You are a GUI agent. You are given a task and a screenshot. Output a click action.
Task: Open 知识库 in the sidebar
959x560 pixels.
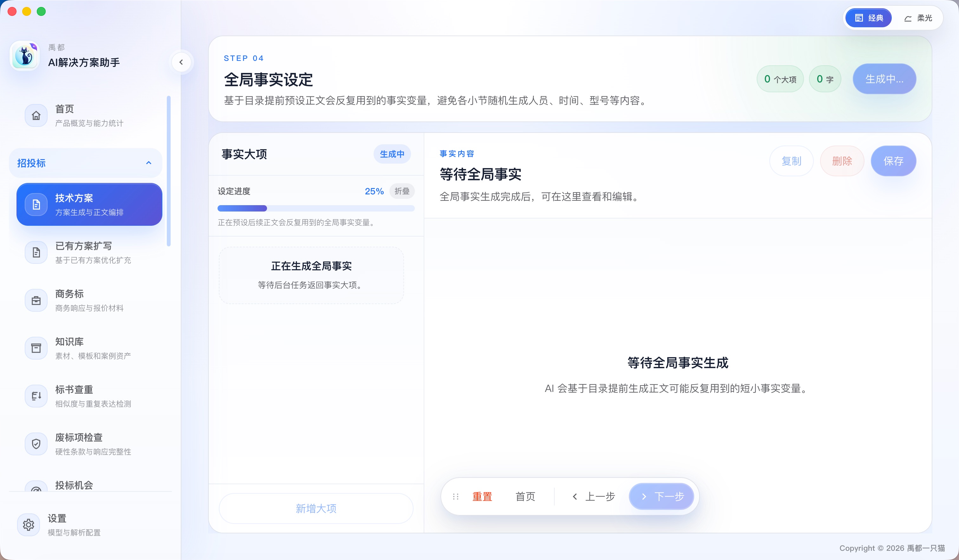click(x=89, y=348)
